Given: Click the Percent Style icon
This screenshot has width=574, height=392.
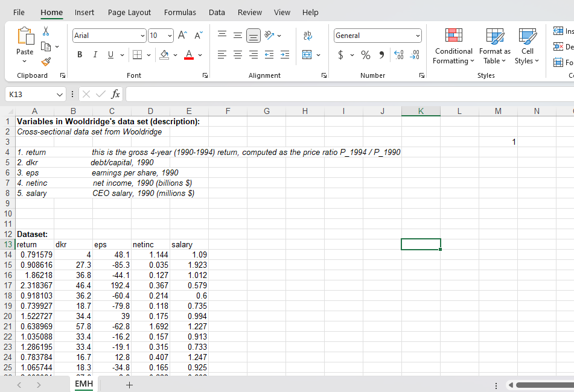Looking at the screenshot, I should [365, 55].
